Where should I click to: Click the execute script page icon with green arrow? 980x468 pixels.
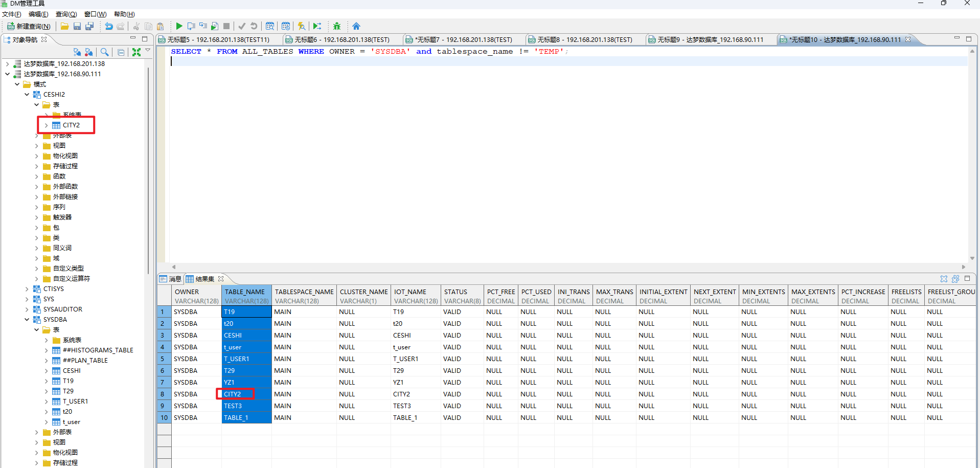tap(215, 26)
